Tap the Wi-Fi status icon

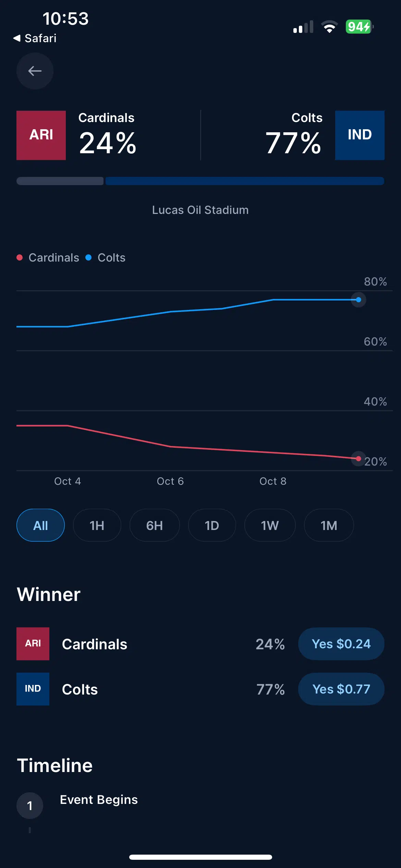tap(329, 27)
